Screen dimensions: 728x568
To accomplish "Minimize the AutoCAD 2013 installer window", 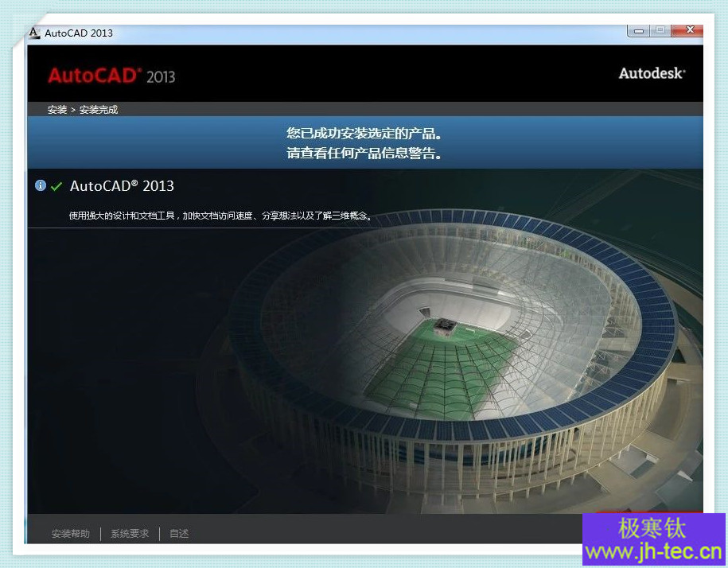I will (x=639, y=30).
